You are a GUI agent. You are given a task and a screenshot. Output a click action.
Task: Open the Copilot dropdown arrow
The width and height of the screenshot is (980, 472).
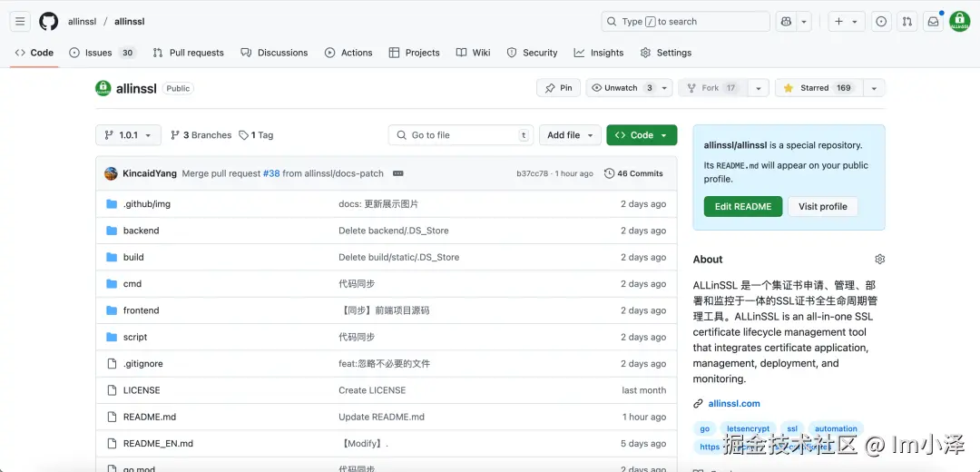coord(804,21)
